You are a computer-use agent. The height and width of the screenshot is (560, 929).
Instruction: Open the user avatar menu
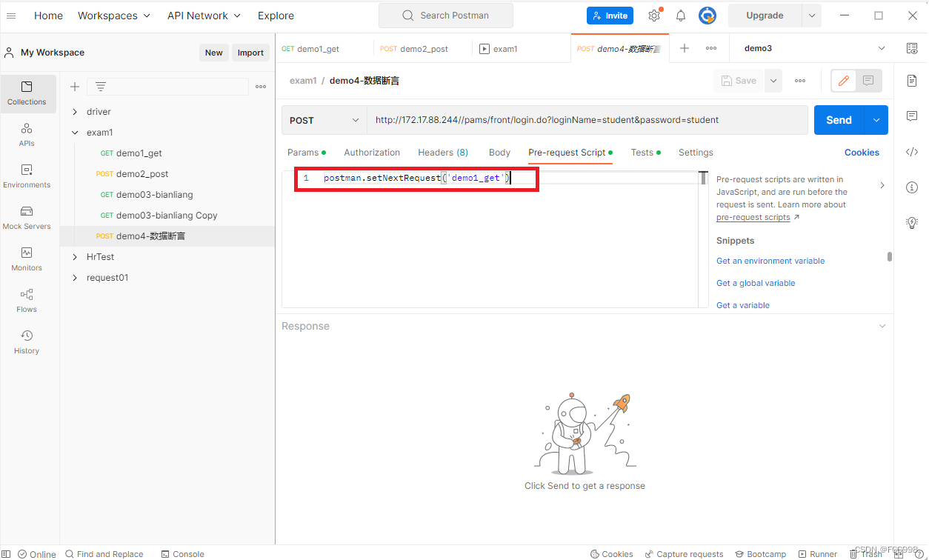point(707,16)
